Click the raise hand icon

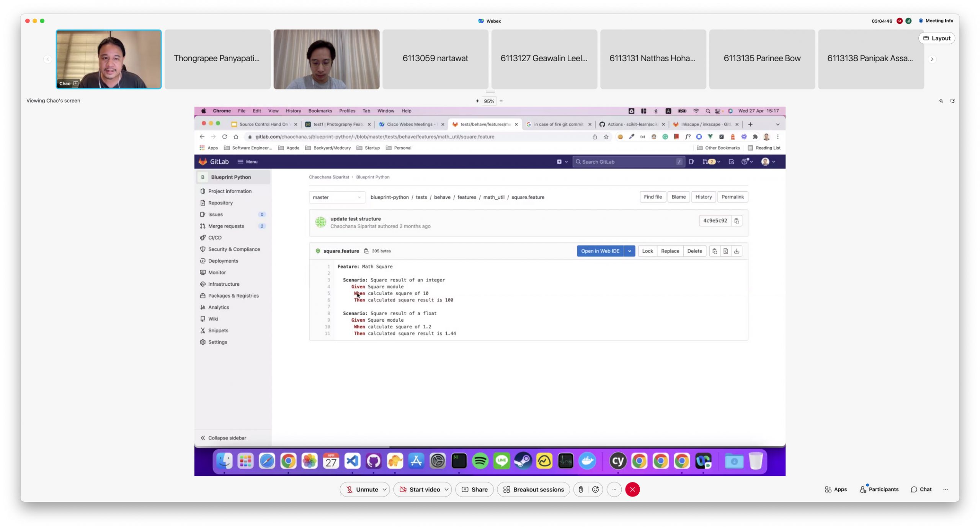[581, 489]
